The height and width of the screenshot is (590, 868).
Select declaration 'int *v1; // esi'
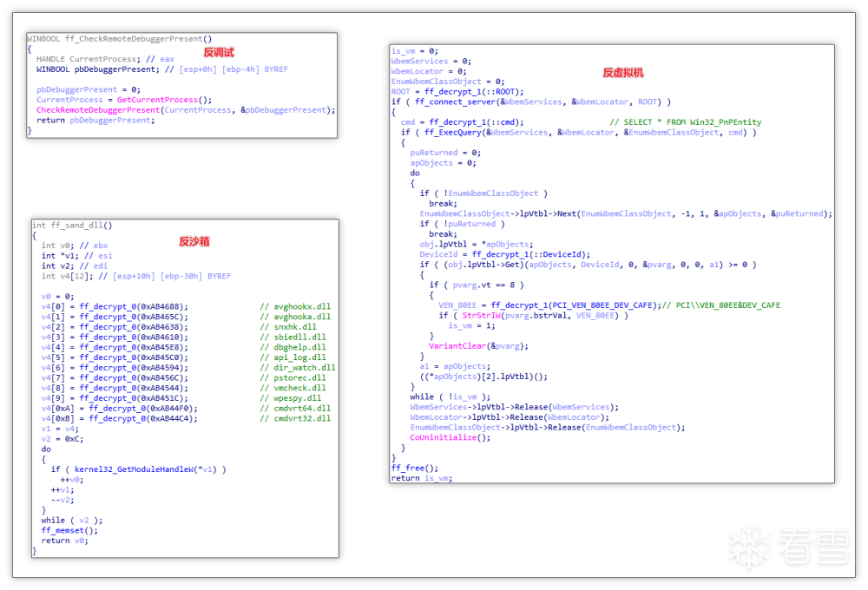click(x=77, y=256)
